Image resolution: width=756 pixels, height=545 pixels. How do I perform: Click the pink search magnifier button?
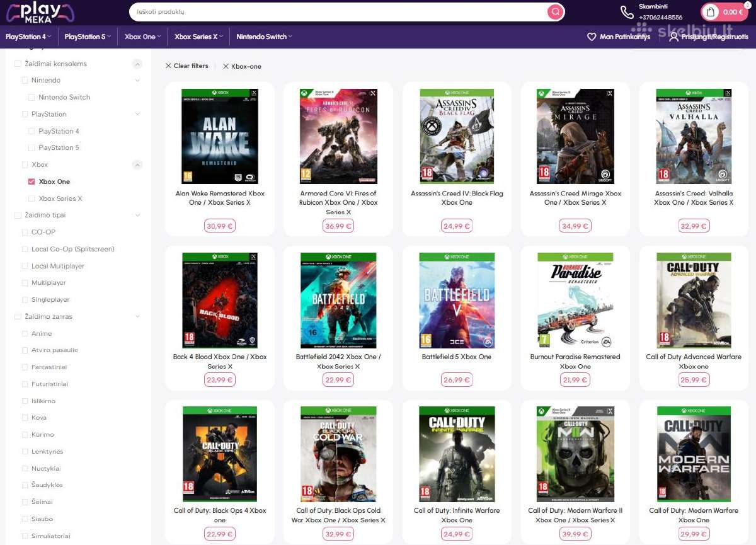pyautogui.click(x=555, y=12)
